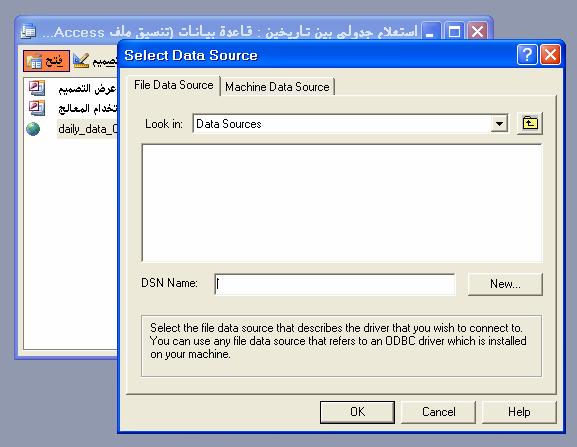Select the second wizard item icon in list
This screenshot has width=577, height=447.
[37, 108]
